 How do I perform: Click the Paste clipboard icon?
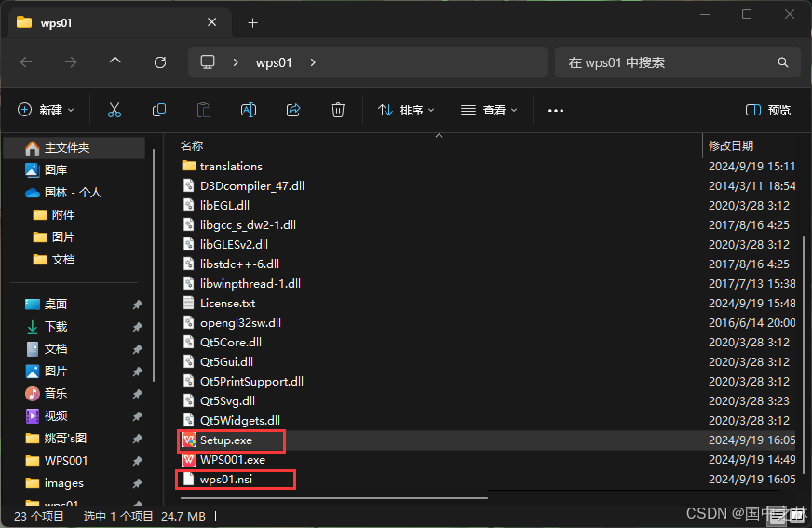pyautogui.click(x=204, y=110)
